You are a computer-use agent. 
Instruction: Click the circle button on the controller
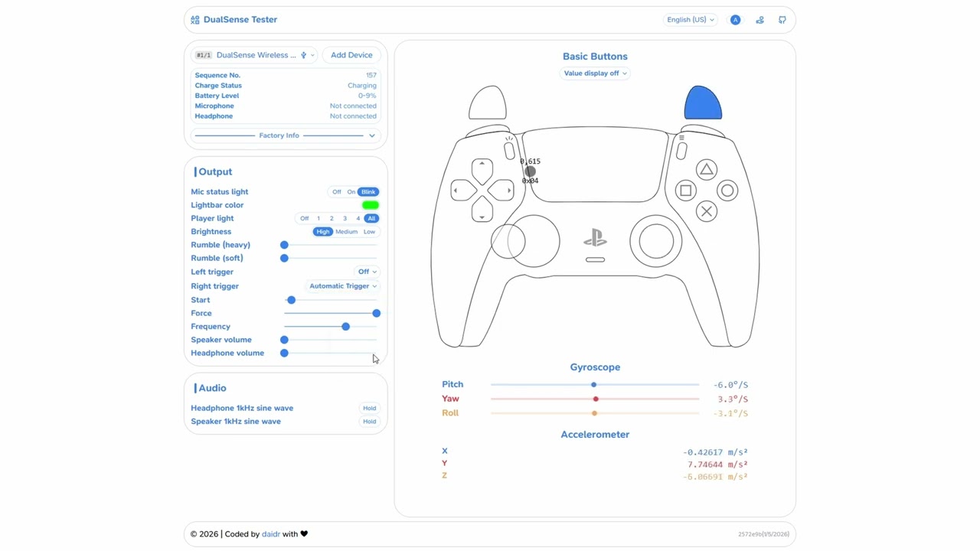[x=727, y=191]
